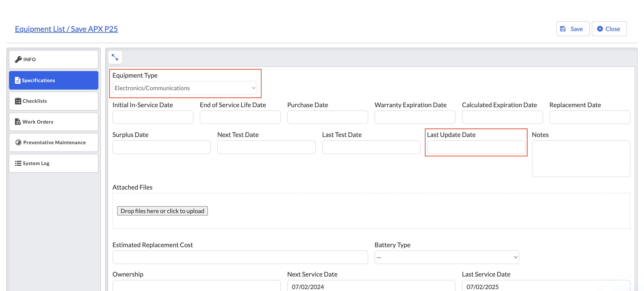This screenshot has width=644, height=291.
Task: Click the X circle icon on Close
Action: [x=600, y=29]
